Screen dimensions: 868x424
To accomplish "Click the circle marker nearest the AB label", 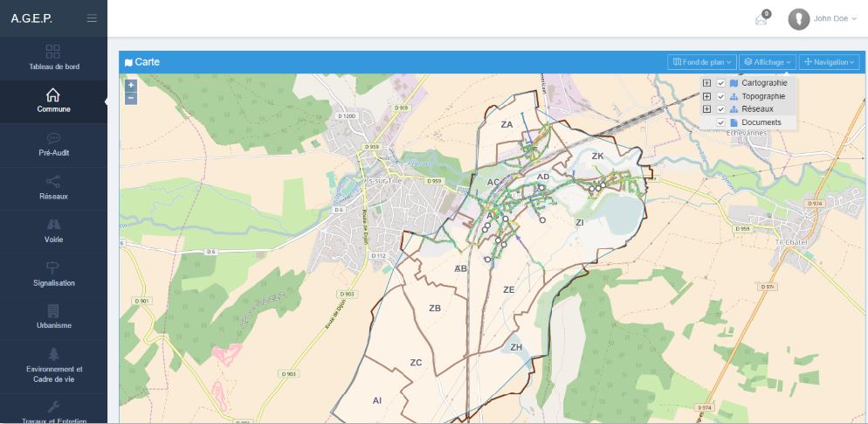I will tap(487, 260).
